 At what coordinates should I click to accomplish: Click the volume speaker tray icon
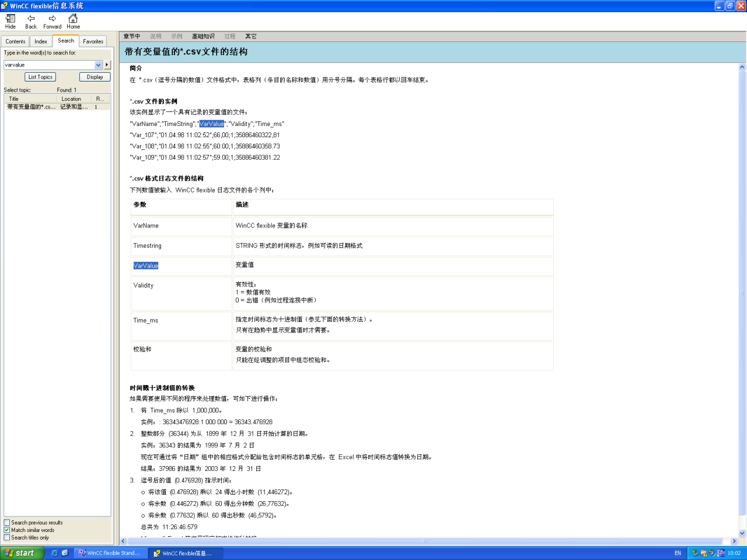pyautogui.click(x=711, y=553)
